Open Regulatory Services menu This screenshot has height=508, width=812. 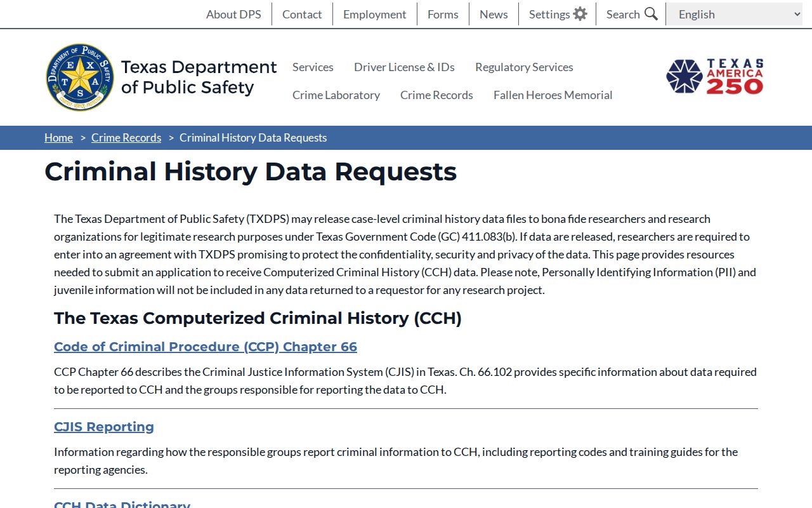pos(524,67)
